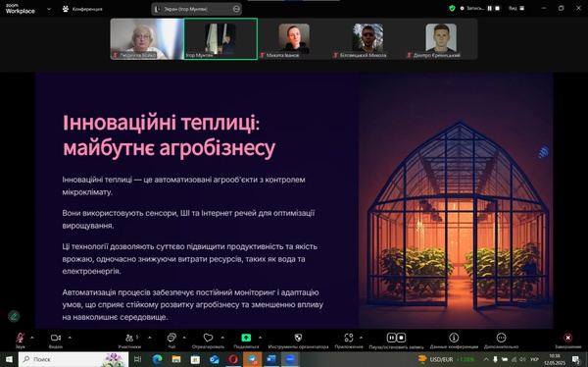This screenshot has height=367, width=588.
Task: Open the Приложения apps icon
Action: (x=349, y=338)
